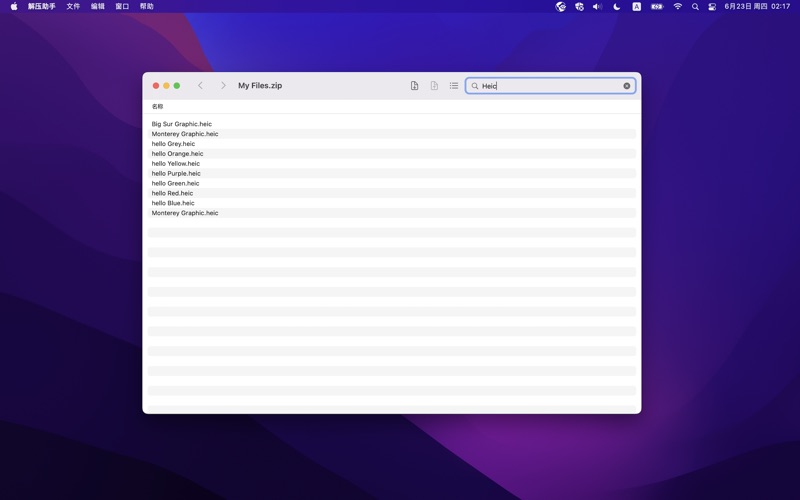Select hello Orange.heic file

coord(392,154)
